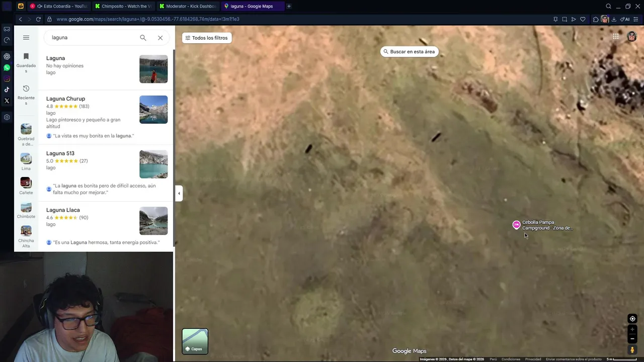Screen dimensions: 644x362
Task: Activate Street View pegman
Action: (632, 349)
